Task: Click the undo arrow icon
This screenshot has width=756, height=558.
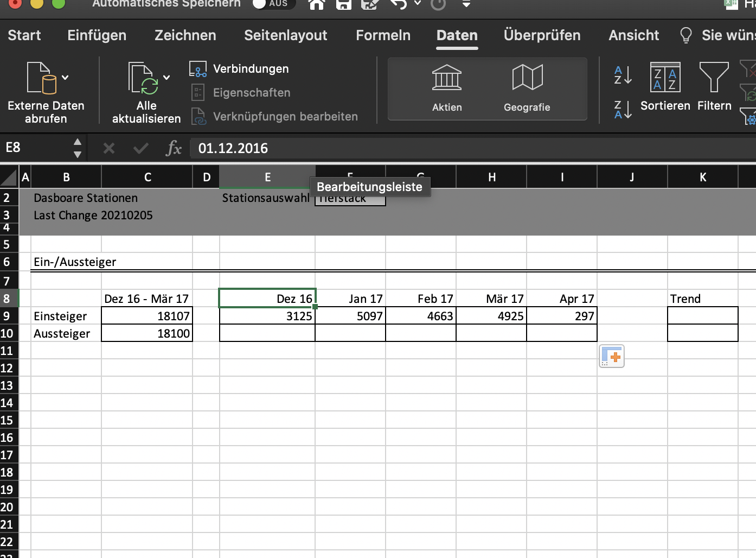Action: coord(399,4)
